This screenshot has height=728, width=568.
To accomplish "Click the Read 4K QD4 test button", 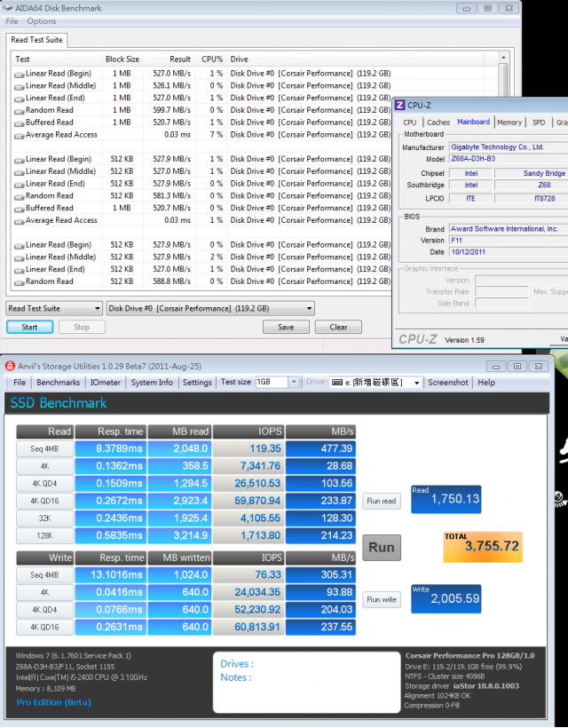I will [x=44, y=484].
